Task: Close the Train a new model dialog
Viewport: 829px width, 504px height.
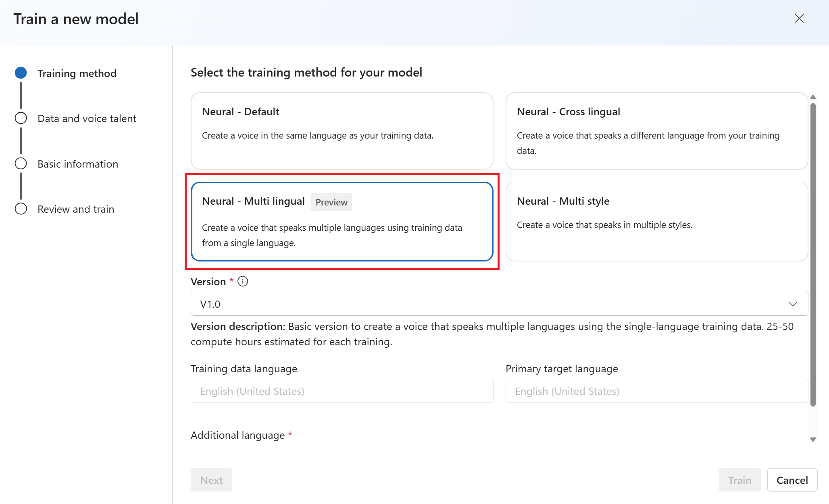Action: point(799,19)
